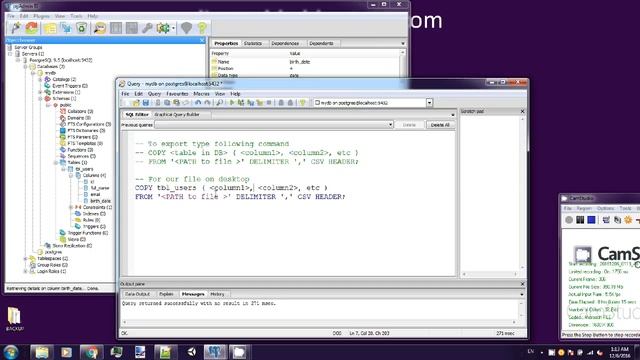The width and height of the screenshot is (640, 360).
Task: Switch to the Explain tab in Output pane
Action: pos(166,294)
